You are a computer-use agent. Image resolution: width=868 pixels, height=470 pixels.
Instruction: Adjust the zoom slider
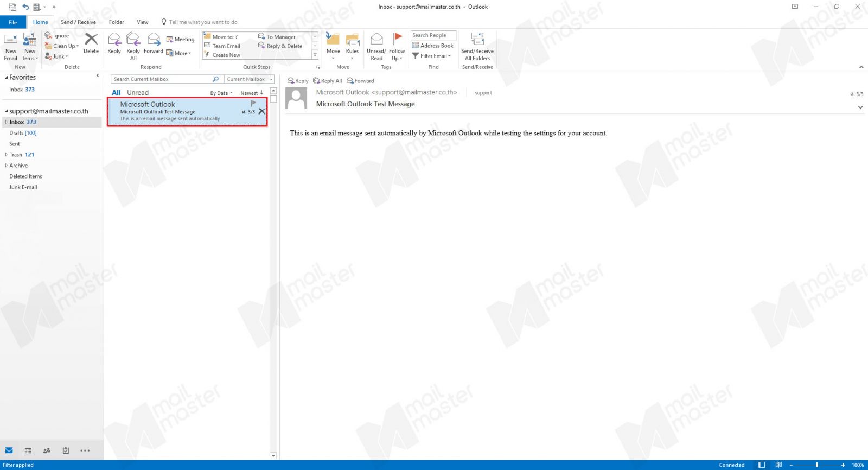pyautogui.click(x=816, y=465)
